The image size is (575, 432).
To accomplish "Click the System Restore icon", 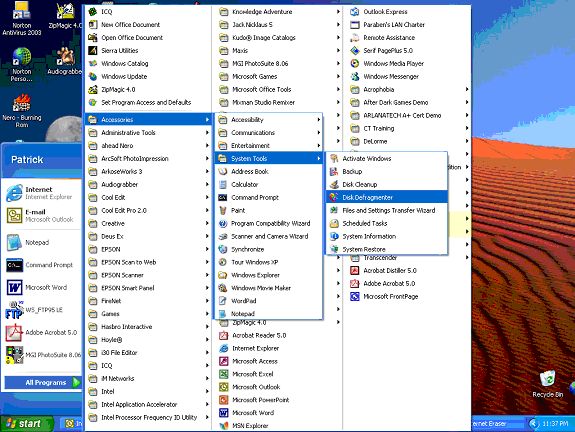I will point(334,249).
